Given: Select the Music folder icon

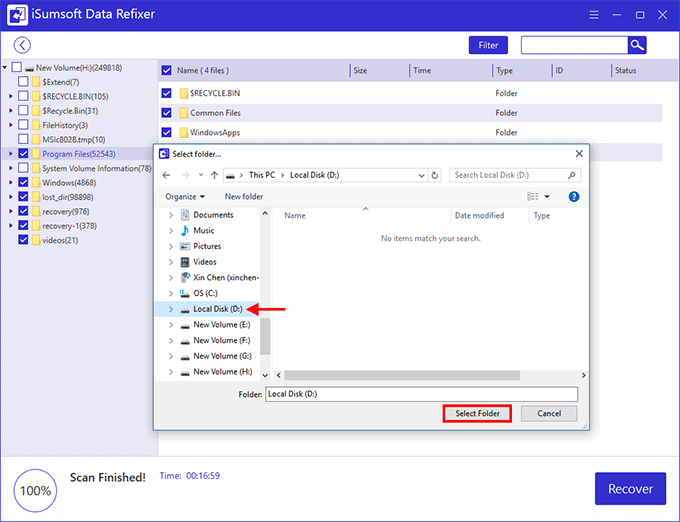Looking at the screenshot, I should [185, 231].
